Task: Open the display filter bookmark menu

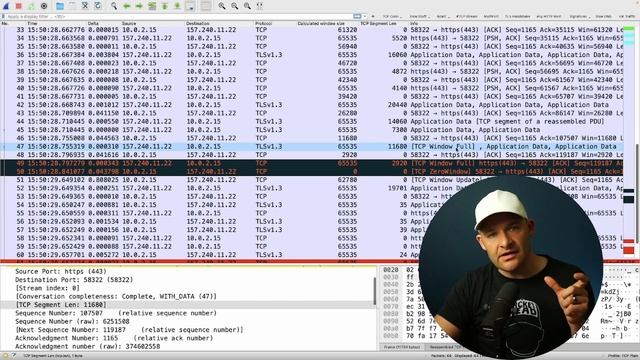Action: pyautogui.click(x=3, y=16)
